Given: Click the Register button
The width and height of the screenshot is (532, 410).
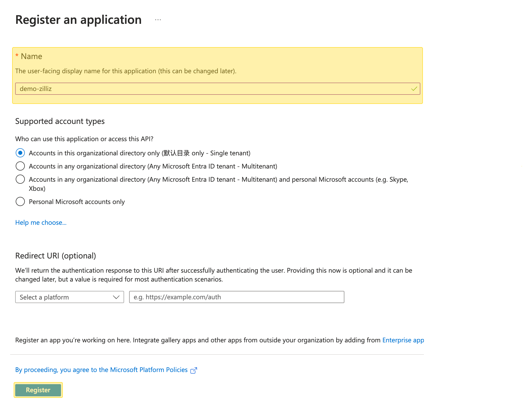Looking at the screenshot, I should [x=38, y=390].
